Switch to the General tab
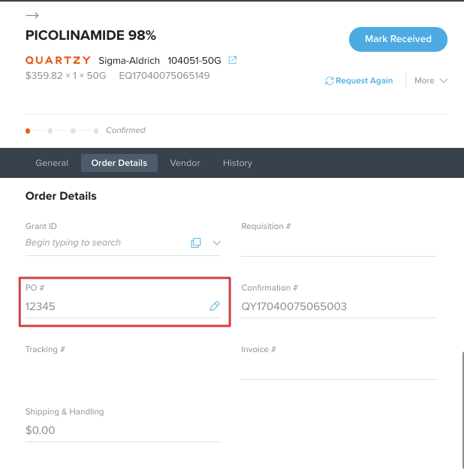 pos(52,163)
